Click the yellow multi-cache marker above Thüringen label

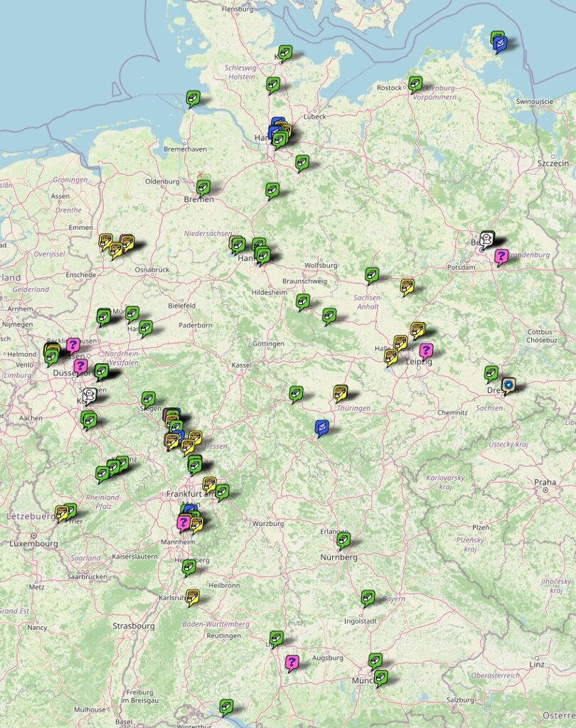pos(341,392)
